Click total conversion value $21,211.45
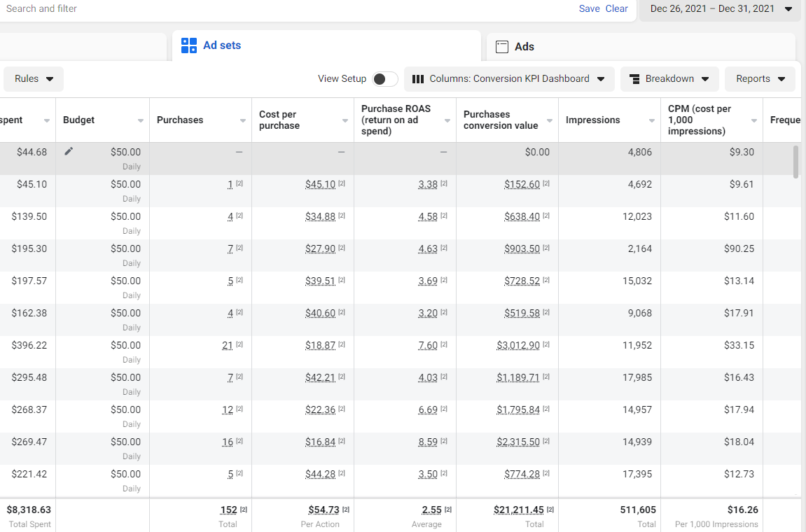 (x=519, y=510)
